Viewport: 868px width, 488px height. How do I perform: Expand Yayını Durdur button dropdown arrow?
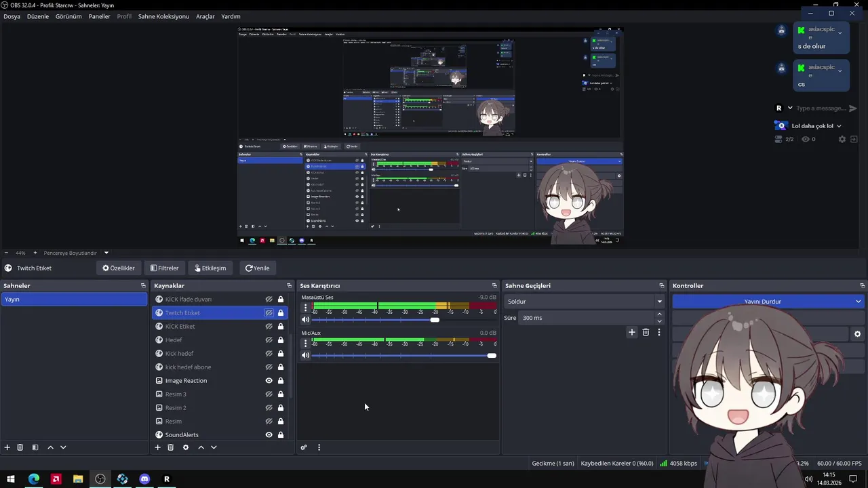tap(858, 302)
